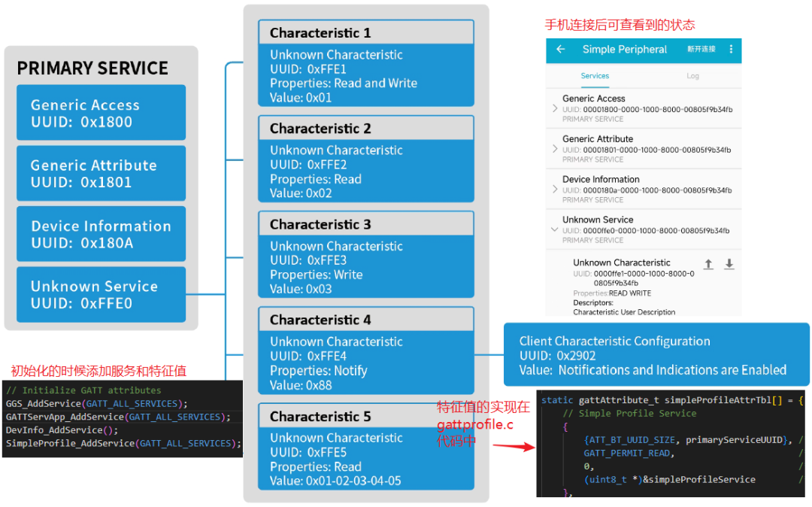Expand the Generic Access service chevron

[x=555, y=108]
